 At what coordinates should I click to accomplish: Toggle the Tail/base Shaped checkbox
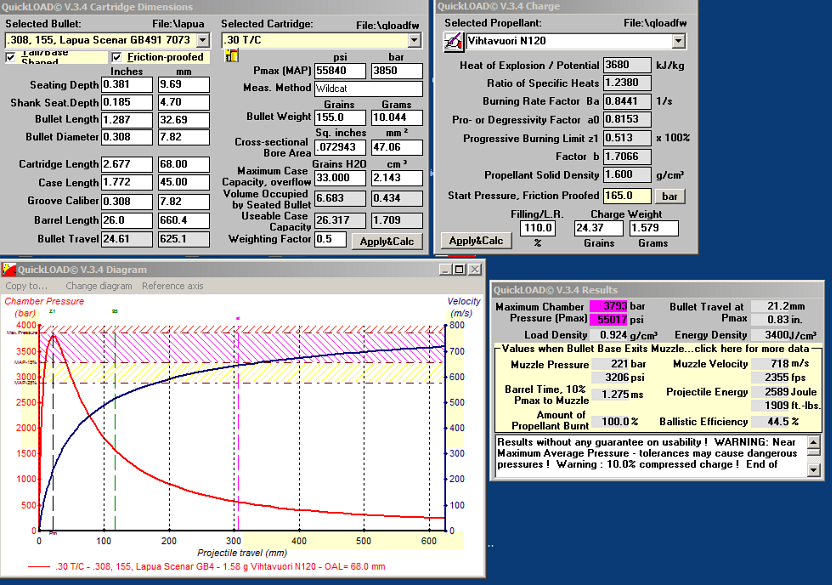11,57
